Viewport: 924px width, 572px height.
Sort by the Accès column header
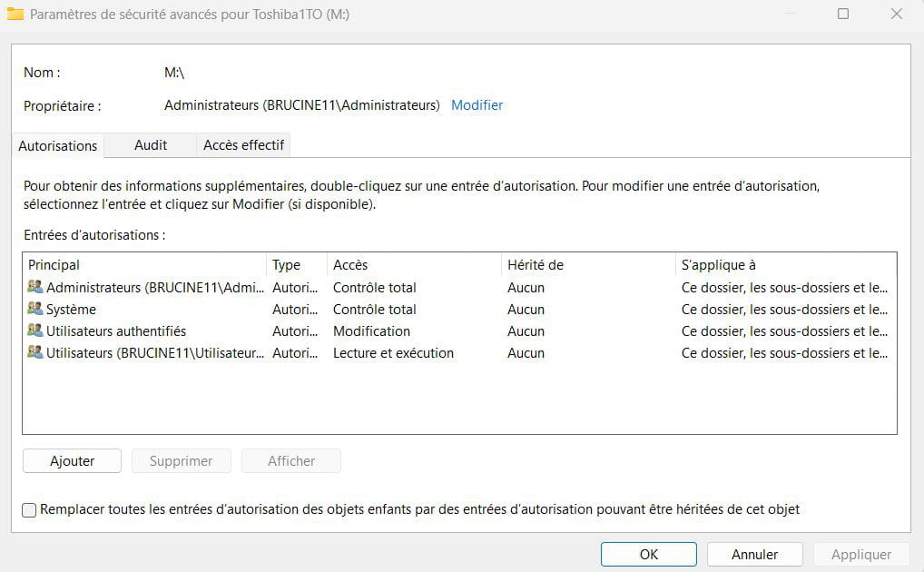[x=414, y=265]
